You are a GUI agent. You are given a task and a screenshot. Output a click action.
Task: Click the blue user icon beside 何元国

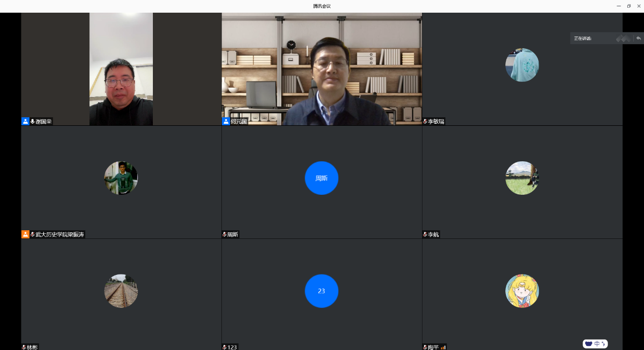click(226, 122)
